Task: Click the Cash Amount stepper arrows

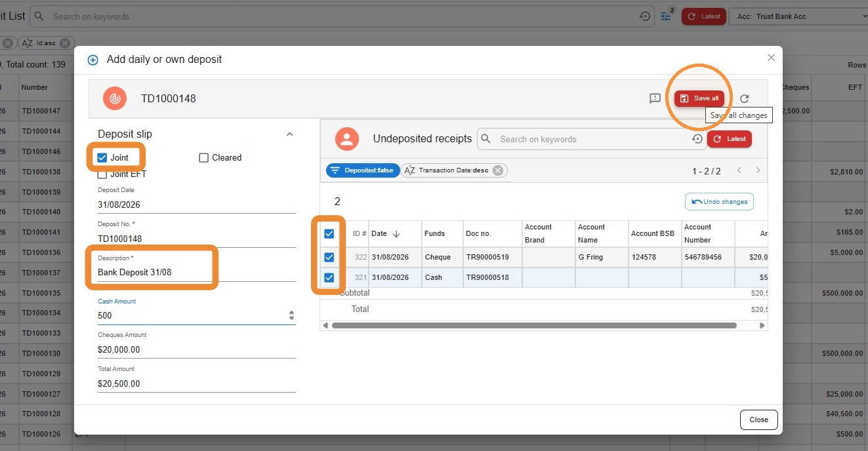Action: [291, 315]
